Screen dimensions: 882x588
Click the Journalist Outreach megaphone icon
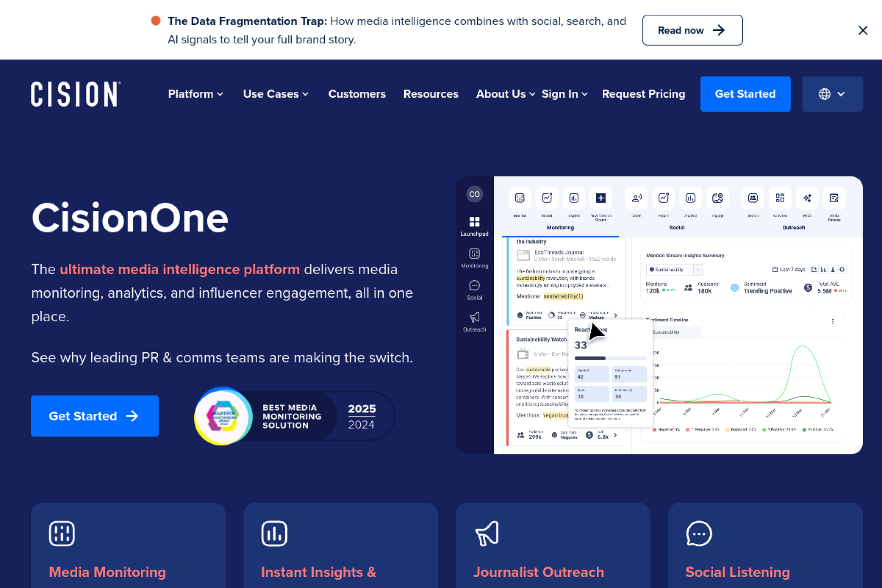(x=487, y=533)
